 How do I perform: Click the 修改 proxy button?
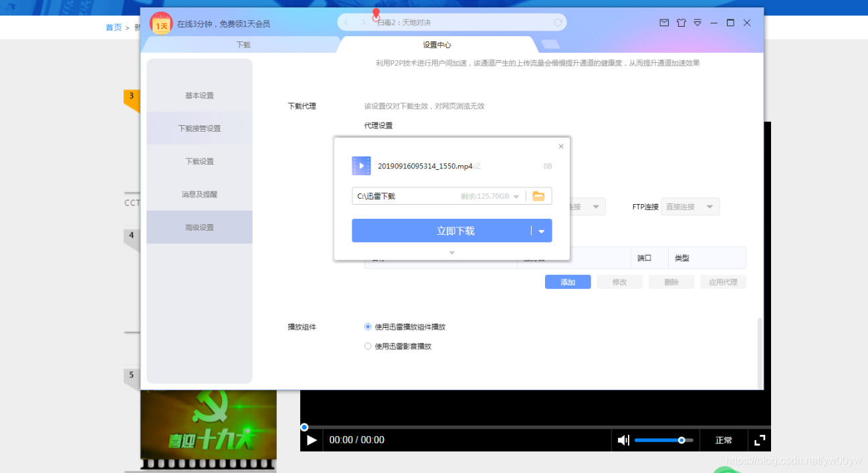620,282
